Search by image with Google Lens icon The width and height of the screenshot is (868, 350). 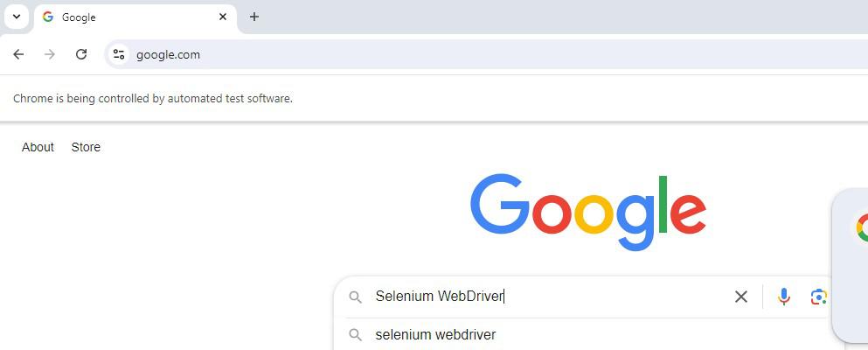818,297
